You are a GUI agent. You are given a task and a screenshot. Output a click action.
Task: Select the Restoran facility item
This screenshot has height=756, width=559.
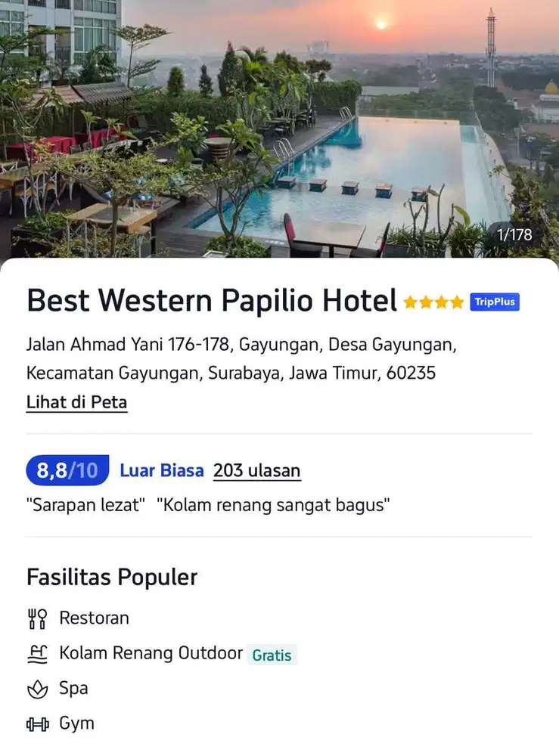click(x=94, y=618)
